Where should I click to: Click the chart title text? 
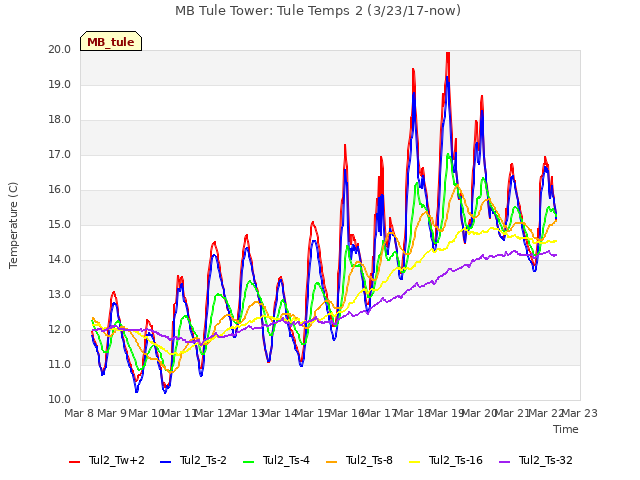[x=318, y=11]
